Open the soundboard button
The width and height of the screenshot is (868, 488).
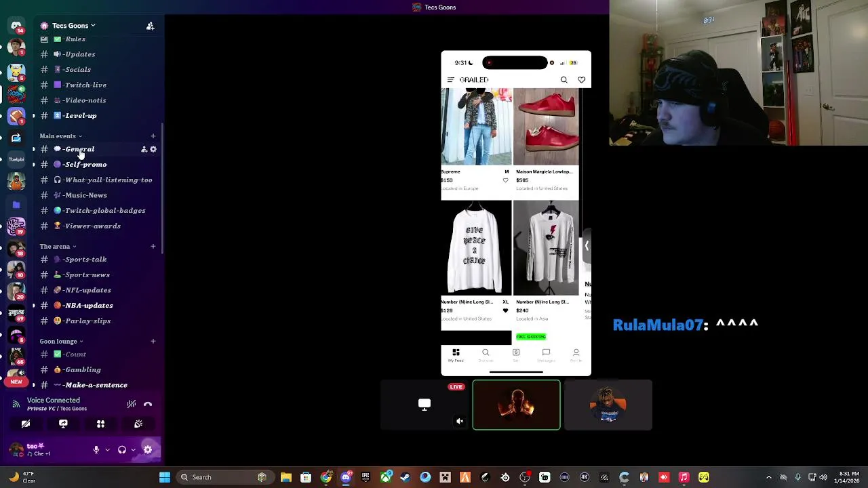click(138, 424)
